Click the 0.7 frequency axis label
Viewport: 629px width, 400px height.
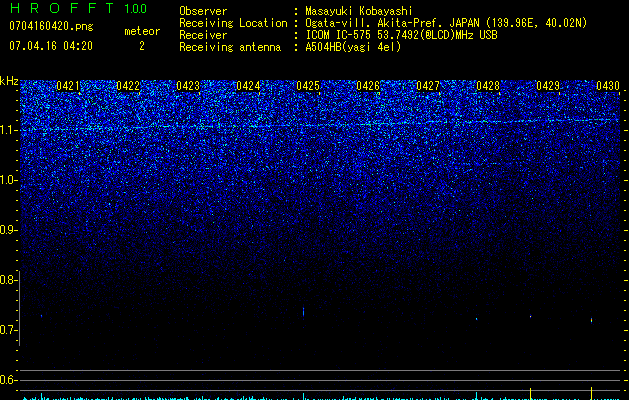8,330
